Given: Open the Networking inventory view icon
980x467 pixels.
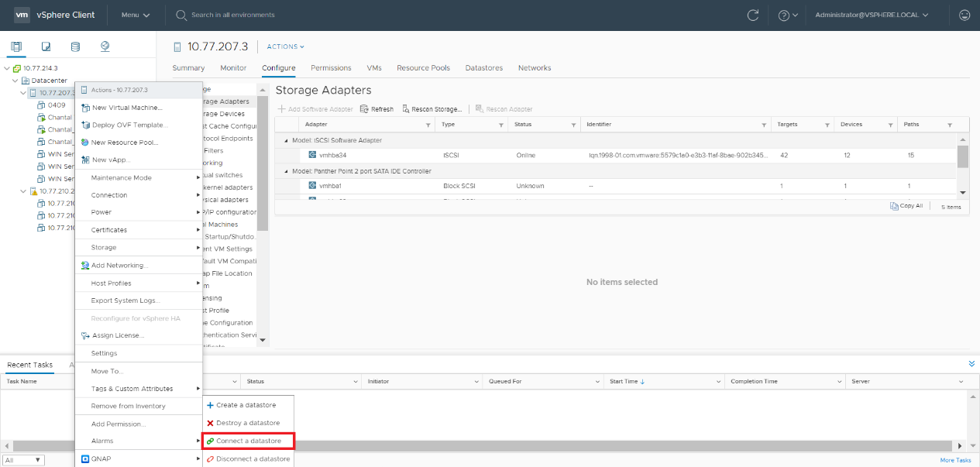Looking at the screenshot, I should [x=105, y=46].
